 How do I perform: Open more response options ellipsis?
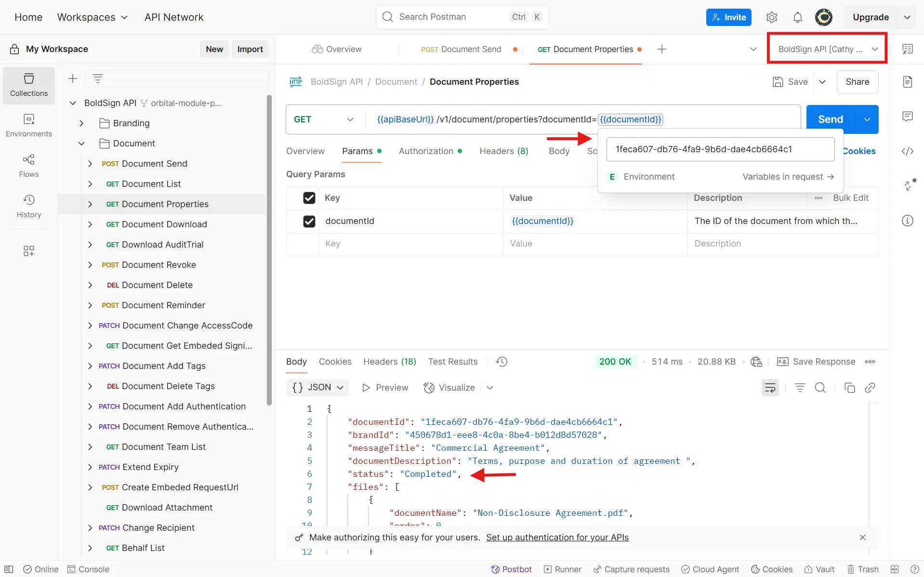[870, 362]
